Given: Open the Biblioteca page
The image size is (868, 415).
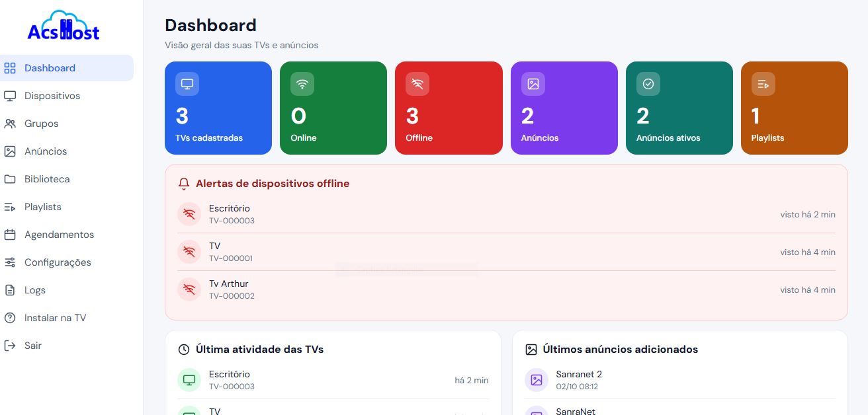Looking at the screenshot, I should tap(67, 179).
